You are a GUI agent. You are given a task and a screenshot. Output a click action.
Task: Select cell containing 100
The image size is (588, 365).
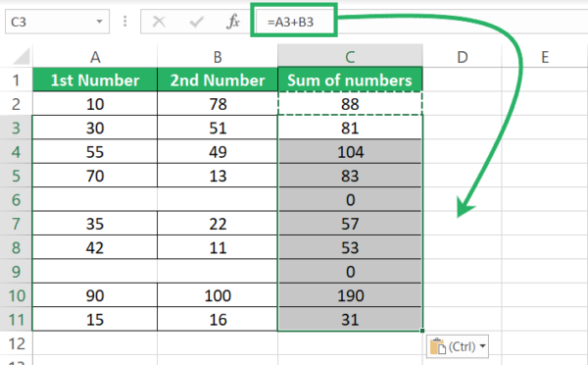218,296
